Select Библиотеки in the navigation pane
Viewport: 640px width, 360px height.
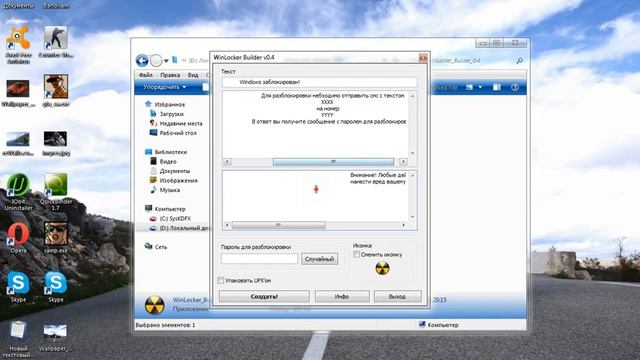(166, 152)
